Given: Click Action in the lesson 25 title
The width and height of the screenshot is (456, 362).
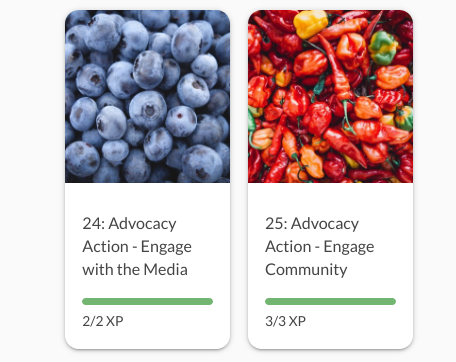Looking at the screenshot, I should pos(288,247).
